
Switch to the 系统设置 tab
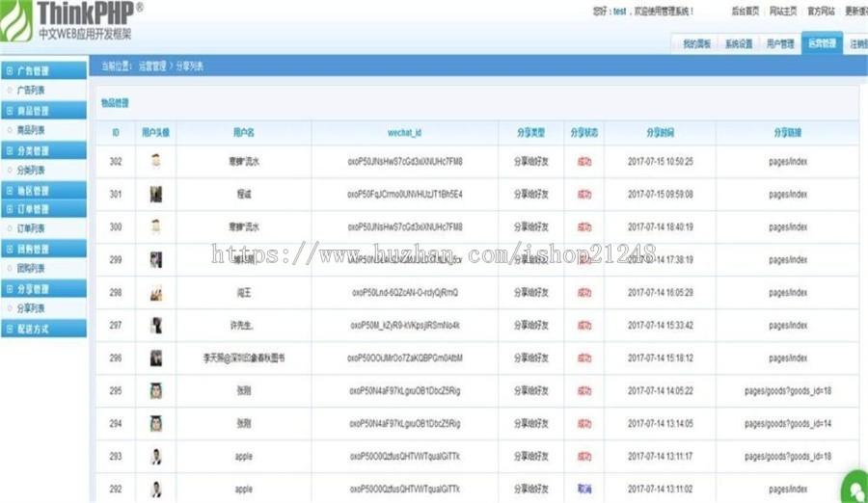(x=739, y=43)
